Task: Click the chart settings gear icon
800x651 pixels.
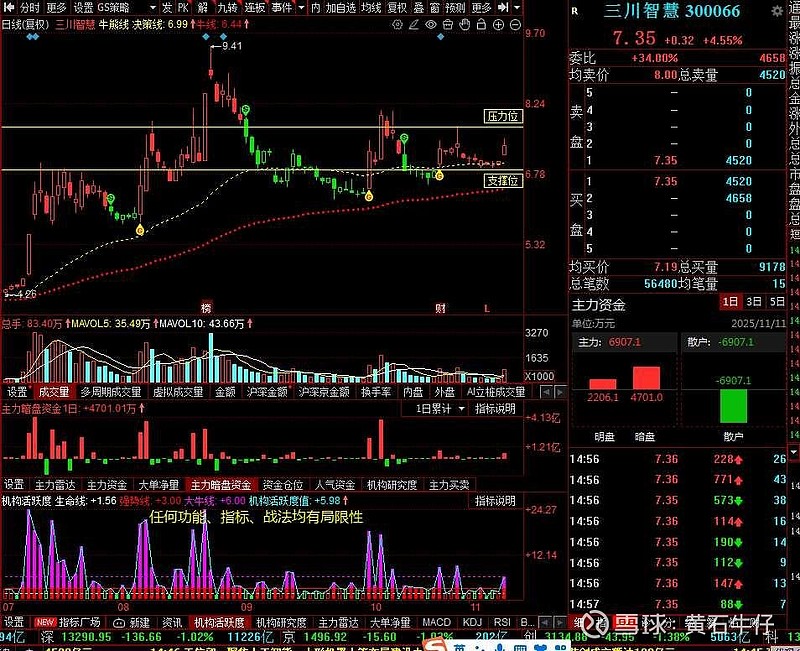Action: pyautogui.click(x=397, y=24)
